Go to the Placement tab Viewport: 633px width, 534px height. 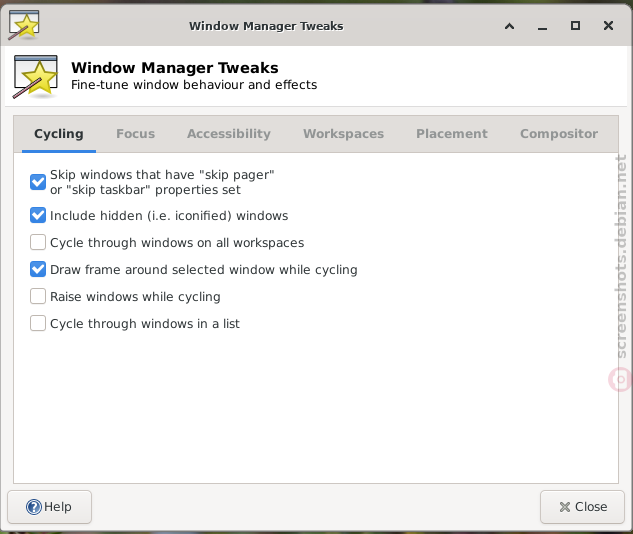(452, 134)
